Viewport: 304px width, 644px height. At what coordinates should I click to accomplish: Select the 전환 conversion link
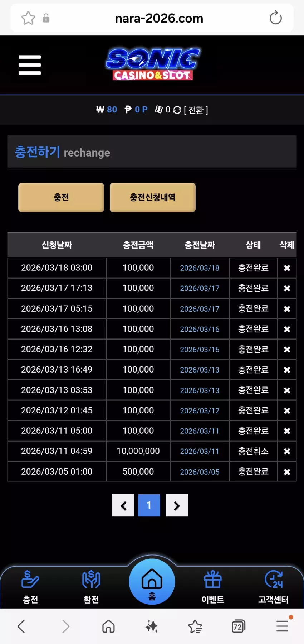point(196,110)
